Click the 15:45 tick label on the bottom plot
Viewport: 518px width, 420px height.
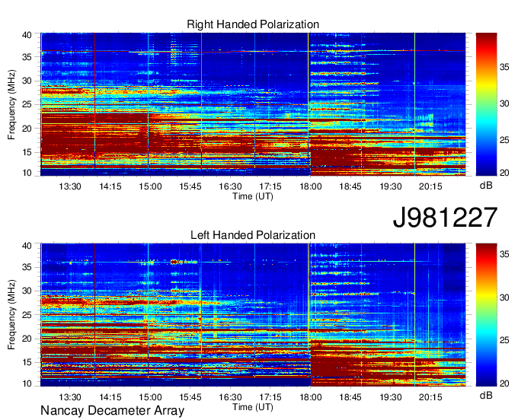pyautogui.click(x=190, y=397)
